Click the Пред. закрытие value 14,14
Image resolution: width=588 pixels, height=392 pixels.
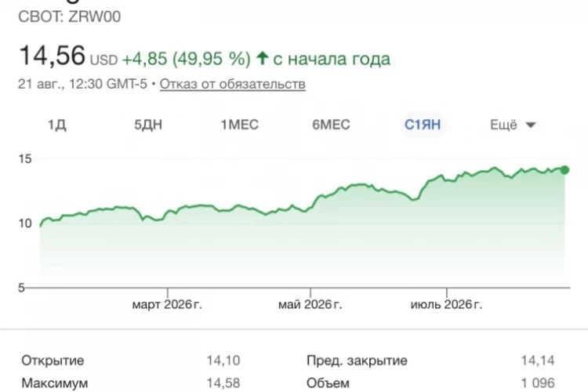click(x=538, y=361)
